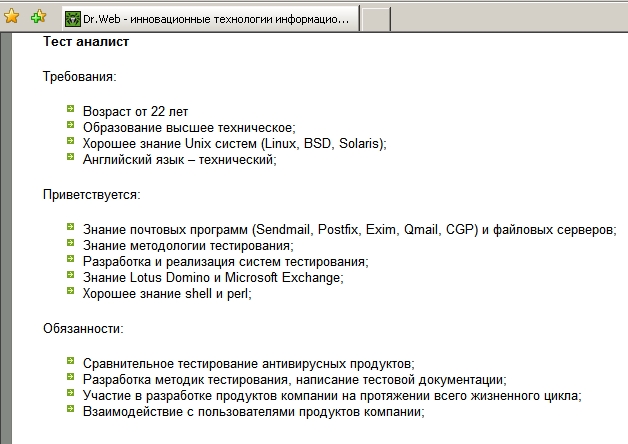Click "Сравнительное тестирование антивирусных продуктов" text

coord(249,364)
